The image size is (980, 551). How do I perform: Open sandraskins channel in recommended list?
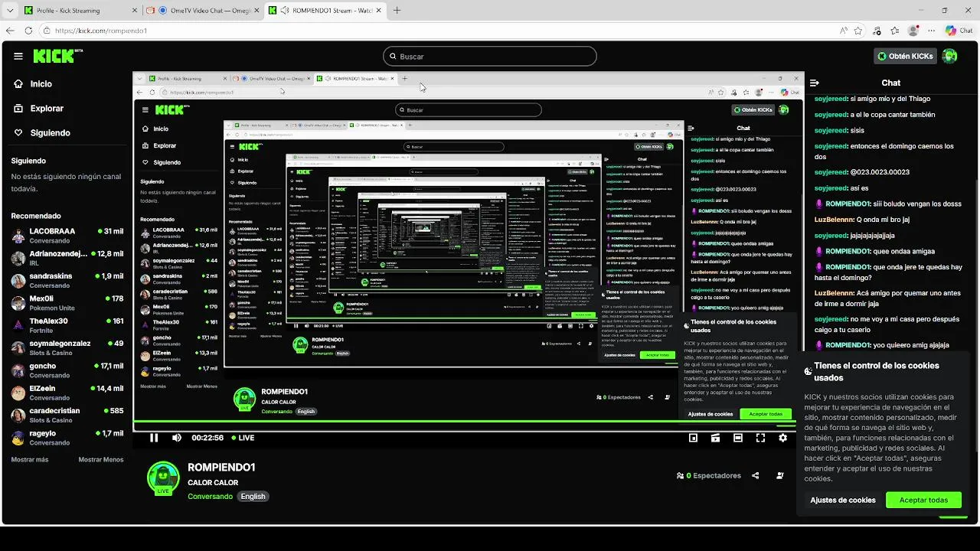click(x=67, y=280)
